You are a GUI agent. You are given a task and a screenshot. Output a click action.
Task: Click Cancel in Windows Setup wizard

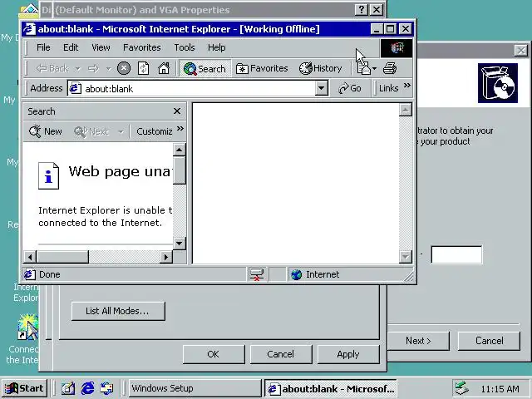[x=489, y=341]
